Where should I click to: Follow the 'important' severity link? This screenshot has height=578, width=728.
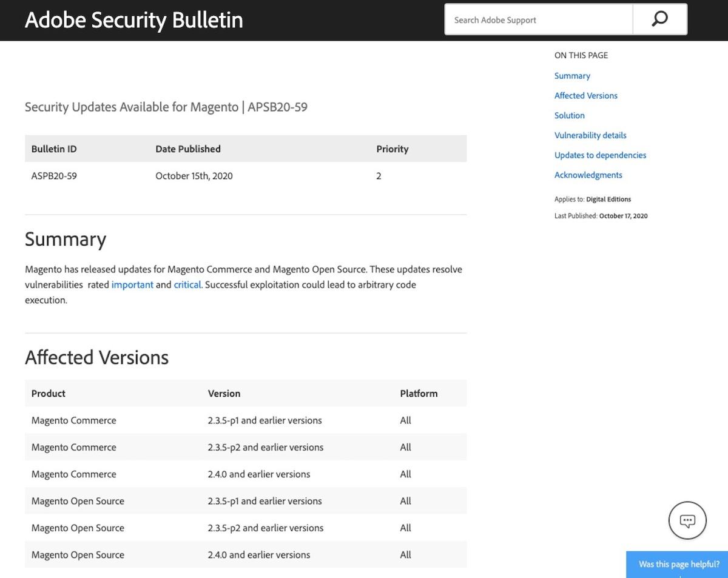132,284
